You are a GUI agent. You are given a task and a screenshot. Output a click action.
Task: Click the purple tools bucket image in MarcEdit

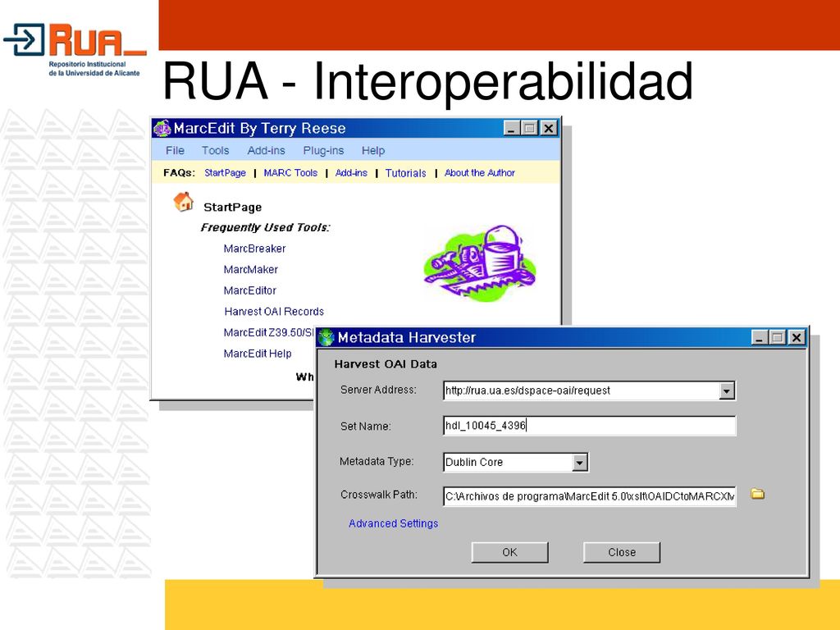(x=480, y=263)
